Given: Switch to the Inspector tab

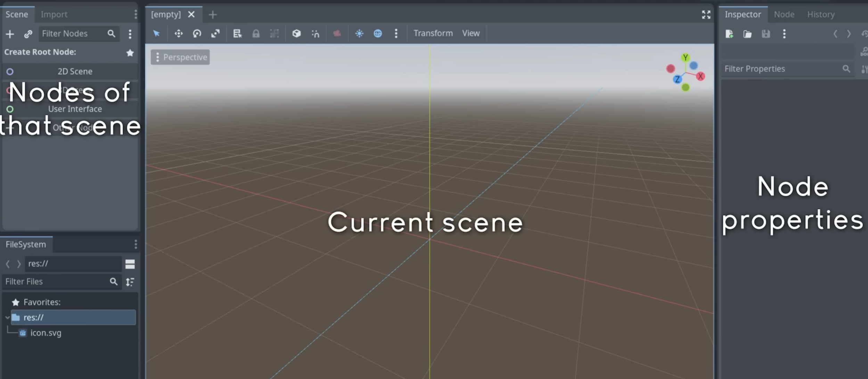Looking at the screenshot, I should (743, 15).
